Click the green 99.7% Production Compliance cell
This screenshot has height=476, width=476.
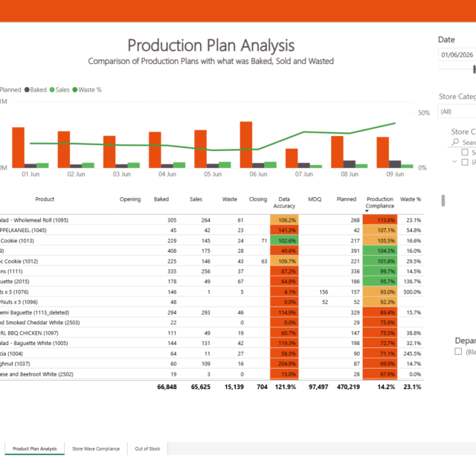pyautogui.click(x=380, y=271)
